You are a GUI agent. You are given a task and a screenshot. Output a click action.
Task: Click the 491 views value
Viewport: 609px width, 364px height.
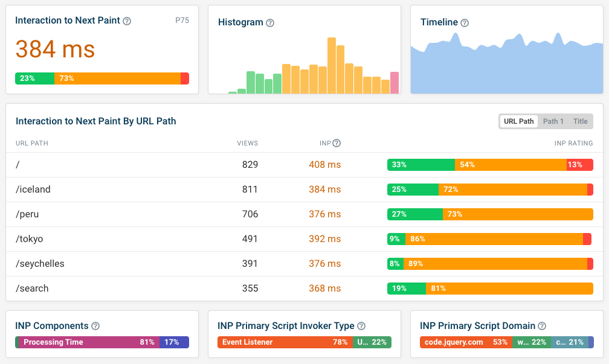click(x=250, y=239)
